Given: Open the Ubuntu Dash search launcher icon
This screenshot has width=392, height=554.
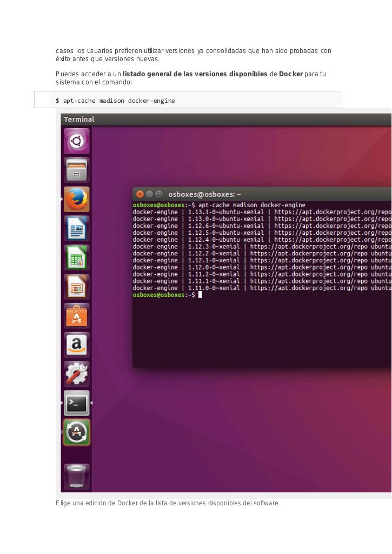Looking at the screenshot, I should point(77,141).
